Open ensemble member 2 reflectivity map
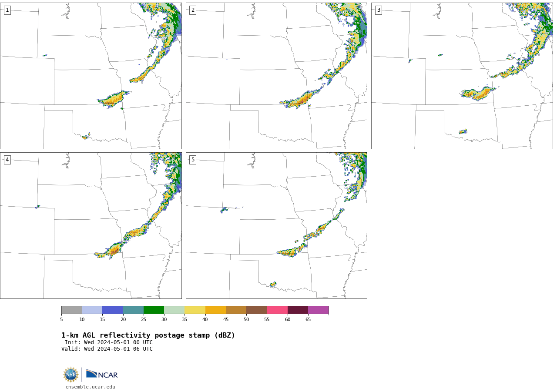 (276, 76)
